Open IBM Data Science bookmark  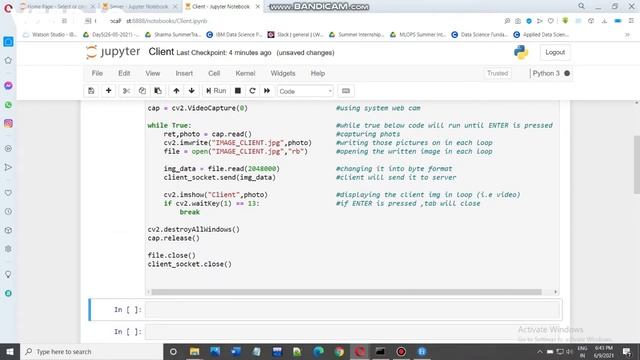pyautogui.click(x=234, y=35)
